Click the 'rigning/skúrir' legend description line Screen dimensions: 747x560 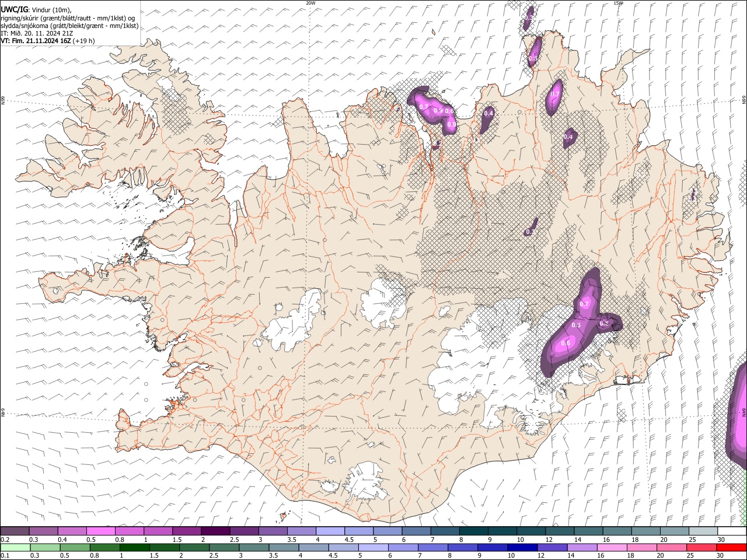[68, 18]
